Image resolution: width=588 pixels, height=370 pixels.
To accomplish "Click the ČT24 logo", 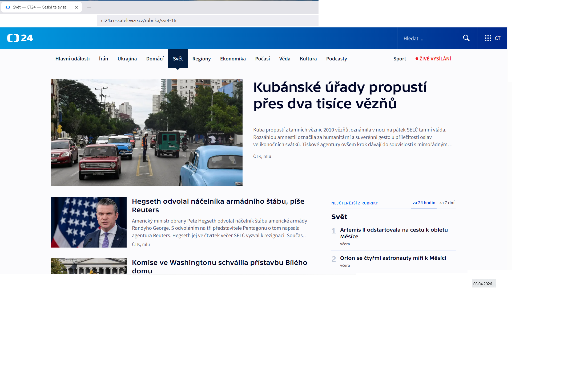I will (20, 38).
